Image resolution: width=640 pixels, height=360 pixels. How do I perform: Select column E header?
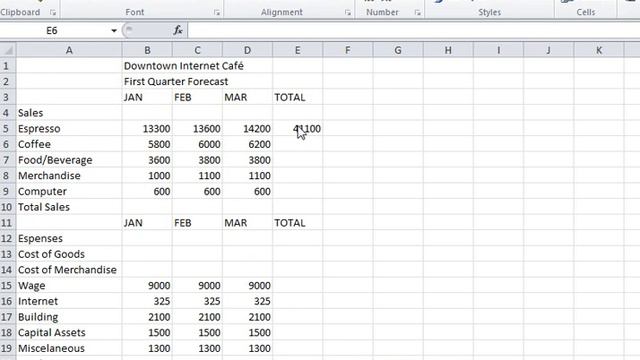tap(298, 50)
